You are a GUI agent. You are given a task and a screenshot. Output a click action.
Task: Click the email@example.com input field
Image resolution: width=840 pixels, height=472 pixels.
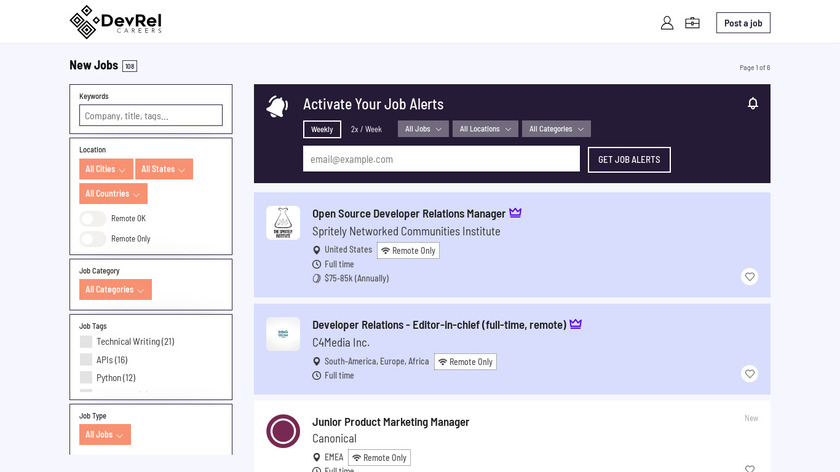pos(441,159)
